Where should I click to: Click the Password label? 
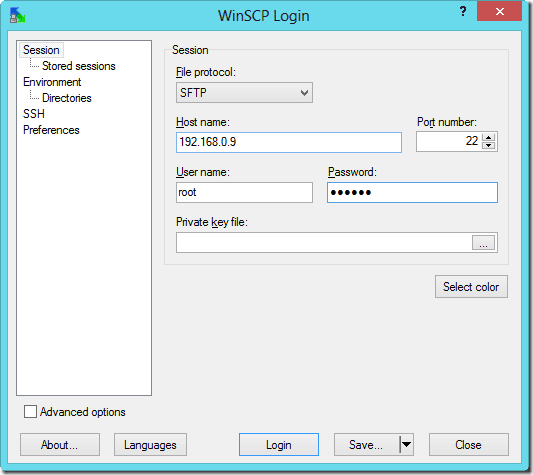352,172
